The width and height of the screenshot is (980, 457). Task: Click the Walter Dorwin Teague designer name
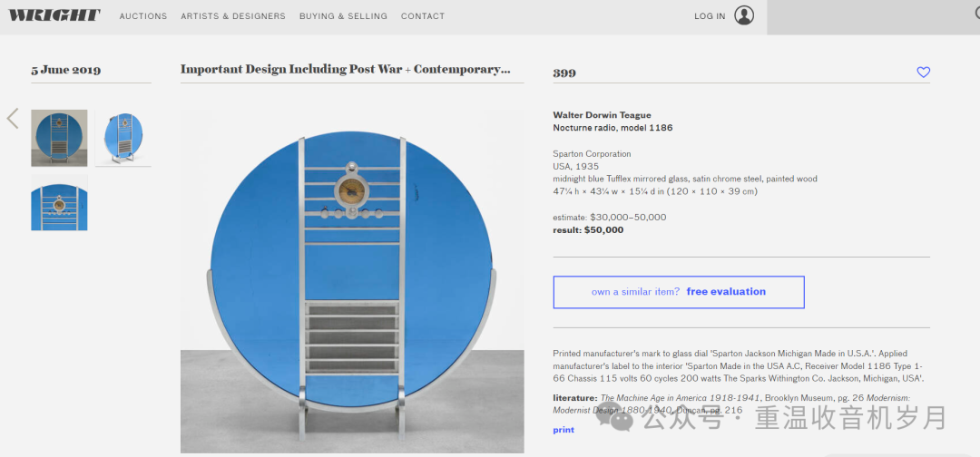602,115
